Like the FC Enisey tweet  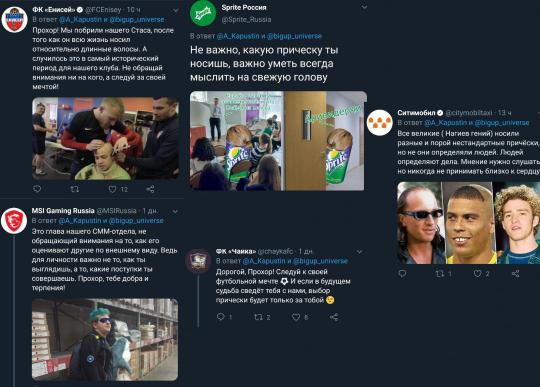(112, 189)
